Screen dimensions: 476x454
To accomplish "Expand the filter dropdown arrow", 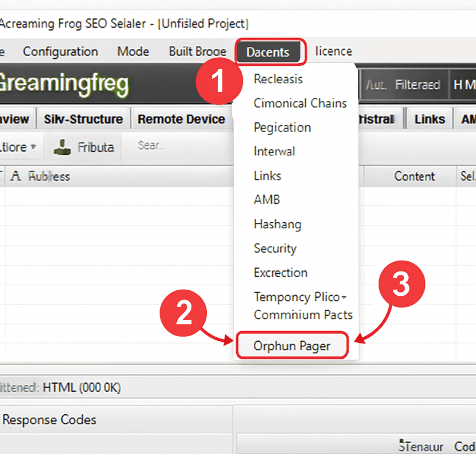I will click(x=33, y=147).
